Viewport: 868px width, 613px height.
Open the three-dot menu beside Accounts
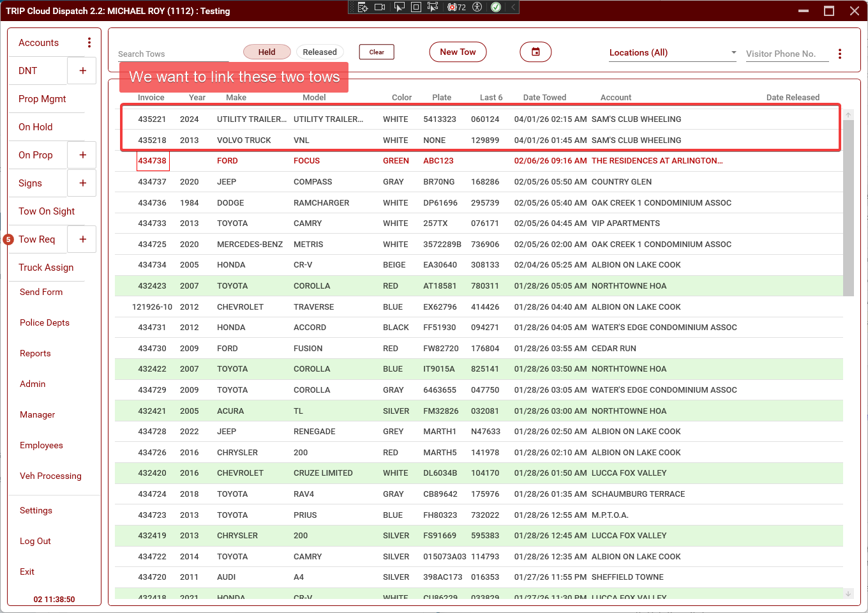click(x=89, y=43)
